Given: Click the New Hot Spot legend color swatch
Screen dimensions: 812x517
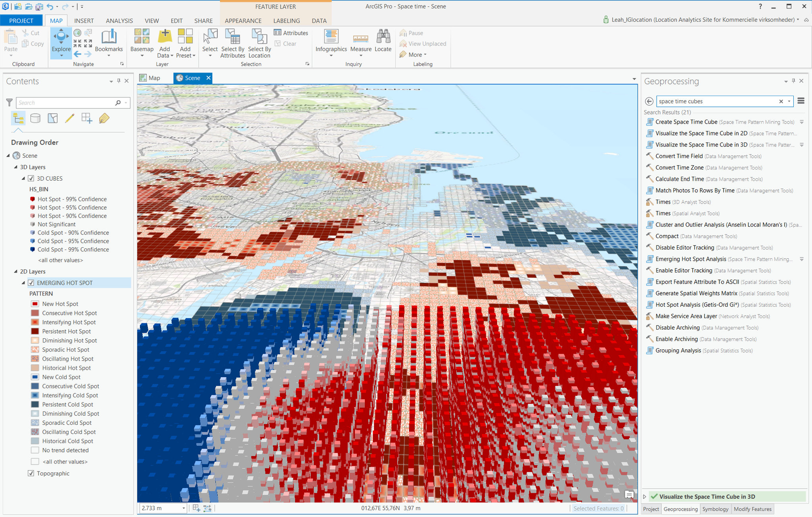Looking at the screenshot, I should [34, 303].
